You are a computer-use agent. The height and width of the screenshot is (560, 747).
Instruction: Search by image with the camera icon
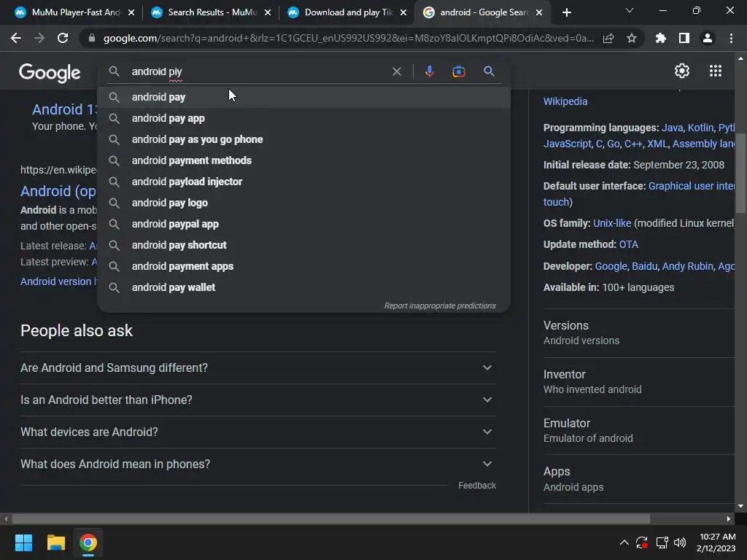pyautogui.click(x=458, y=71)
